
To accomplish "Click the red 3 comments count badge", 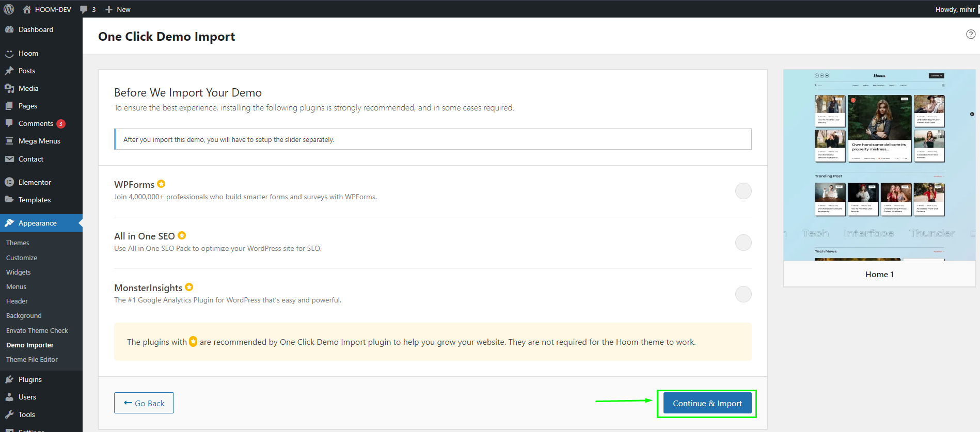I will tap(61, 124).
